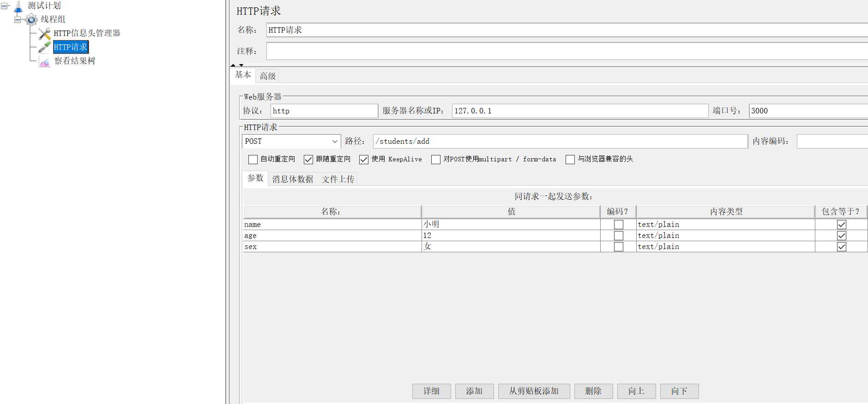Image resolution: width=868 pixels, height=404 pixels.
Task: Click value cell '女'
Action: [x=511, y=247]
